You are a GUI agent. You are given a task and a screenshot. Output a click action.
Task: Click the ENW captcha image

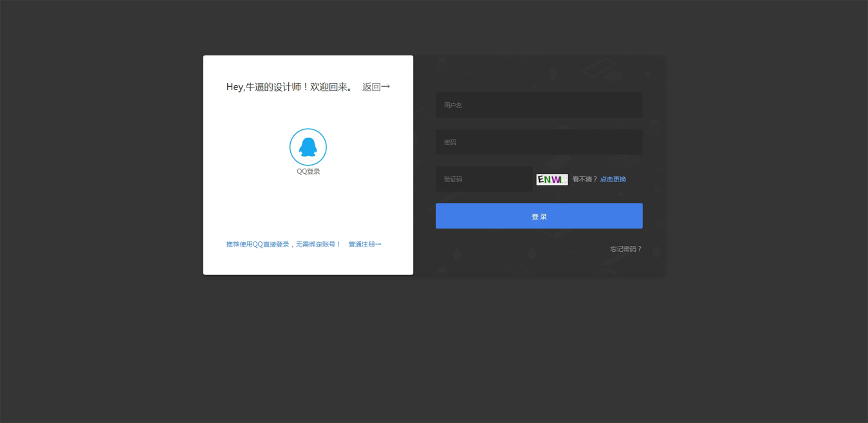pyautogui.click(x=552, y=180)
